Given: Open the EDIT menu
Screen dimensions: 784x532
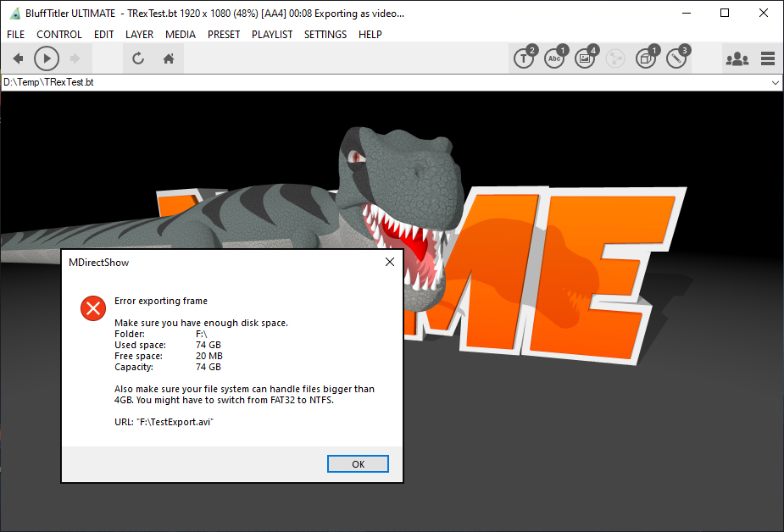Looking at the screenshot, I should click(x=103, y=35).
